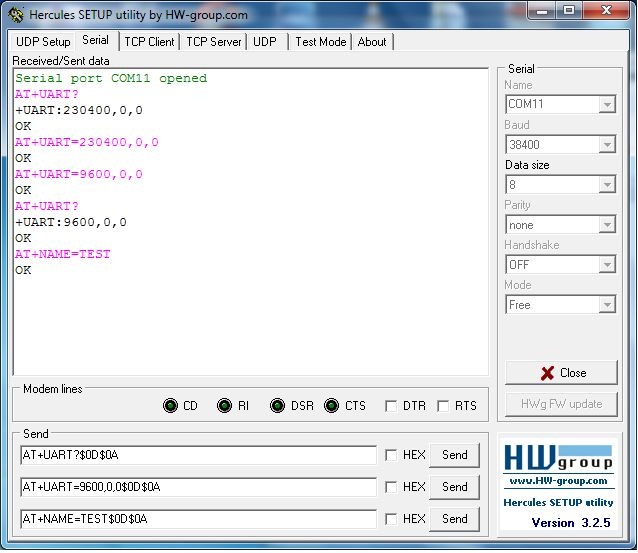Click the 'Version 3.2.5' text
638x553 pixels.
(x=571, y=522)
